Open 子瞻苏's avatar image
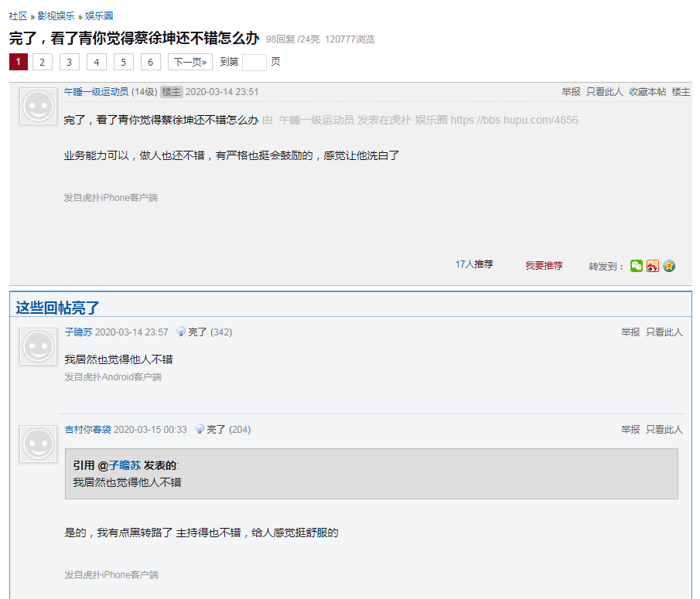The width and height of the screenshot is (700, 599). 39,346
